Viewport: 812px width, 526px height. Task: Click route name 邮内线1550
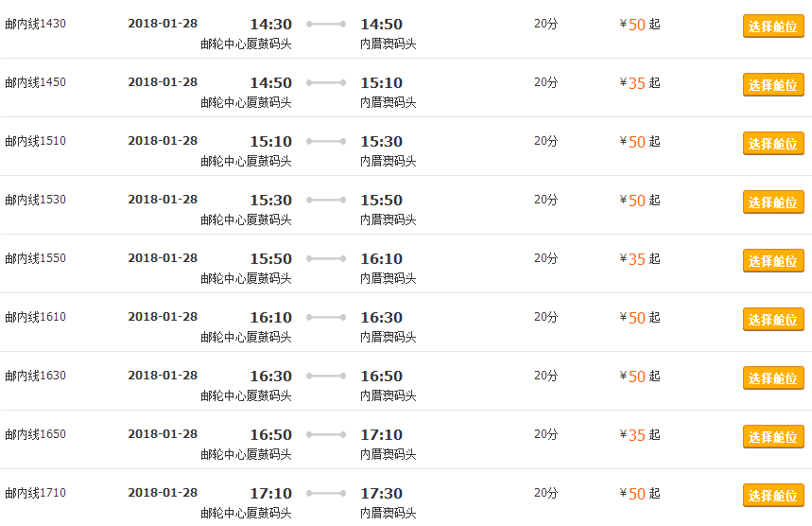click(35, 258)
